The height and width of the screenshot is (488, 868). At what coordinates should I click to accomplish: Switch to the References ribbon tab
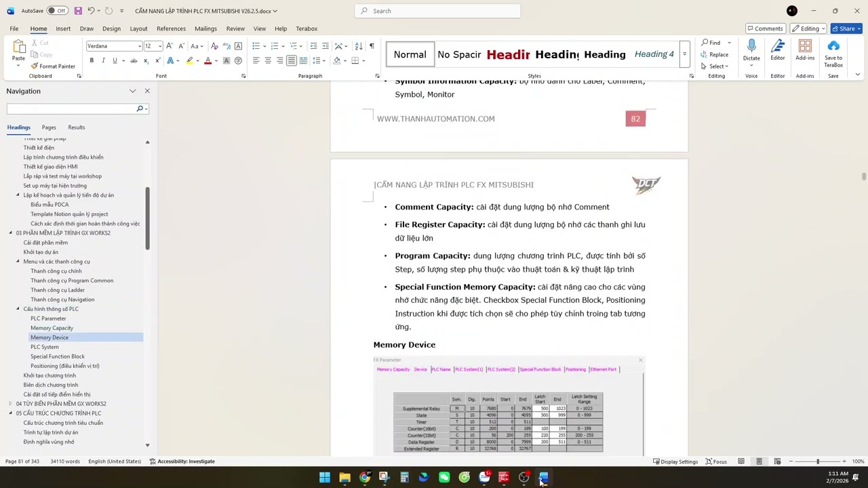(171, 28)
